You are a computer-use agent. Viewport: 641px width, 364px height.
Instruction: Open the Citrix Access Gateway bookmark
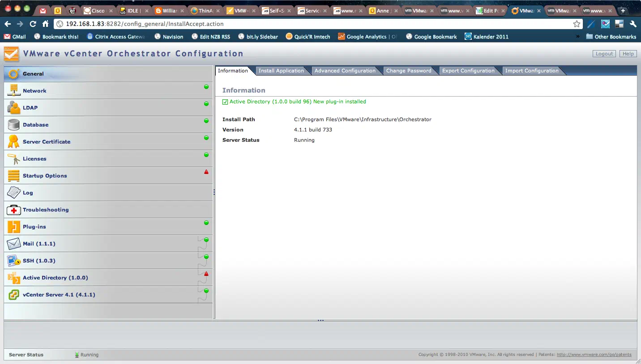[116, 37]
